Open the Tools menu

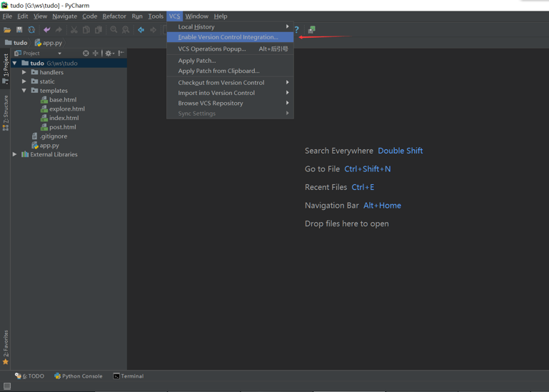156,16
